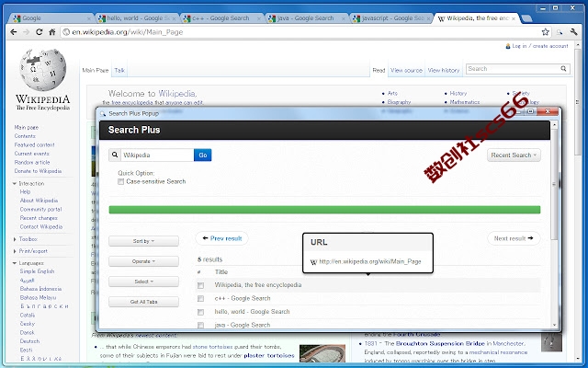Image resolution: width=588 pixels, height=368 pixels.
Task: Open the Random article link
Action: 32,163
